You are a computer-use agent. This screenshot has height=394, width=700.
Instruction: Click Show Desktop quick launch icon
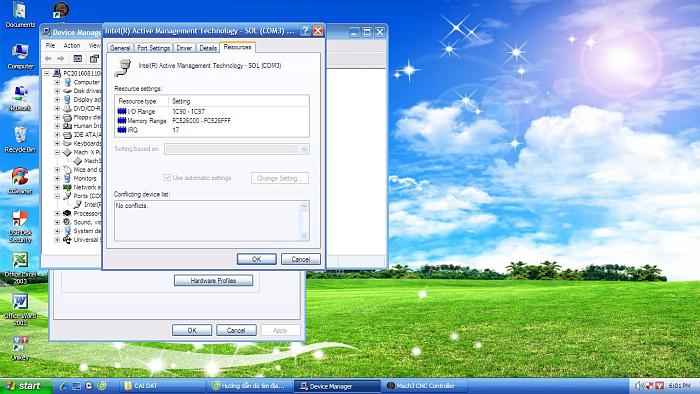76,386
